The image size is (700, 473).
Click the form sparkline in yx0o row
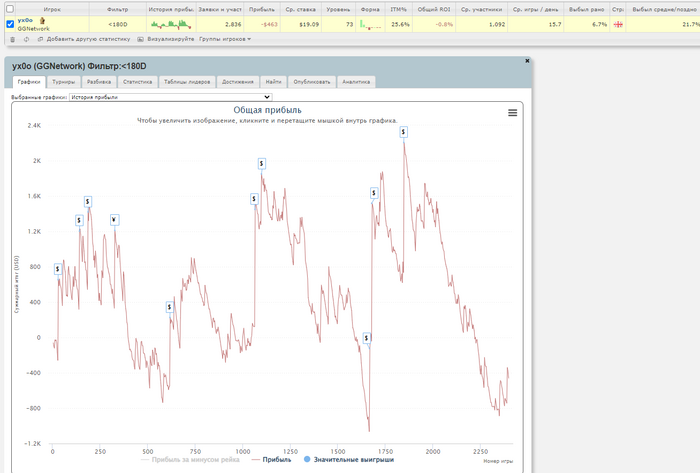(370, 25)
